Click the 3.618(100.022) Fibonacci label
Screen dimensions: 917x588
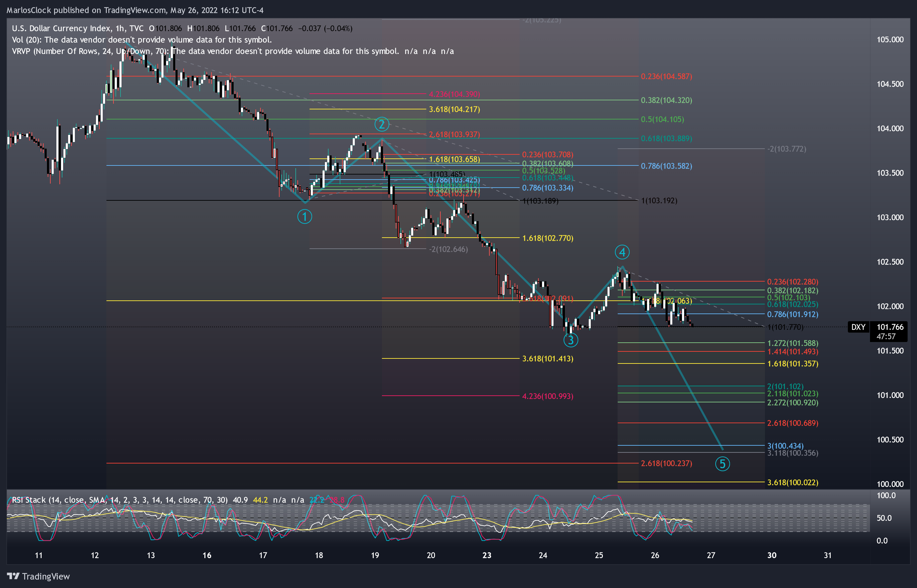tap(792, 482)
